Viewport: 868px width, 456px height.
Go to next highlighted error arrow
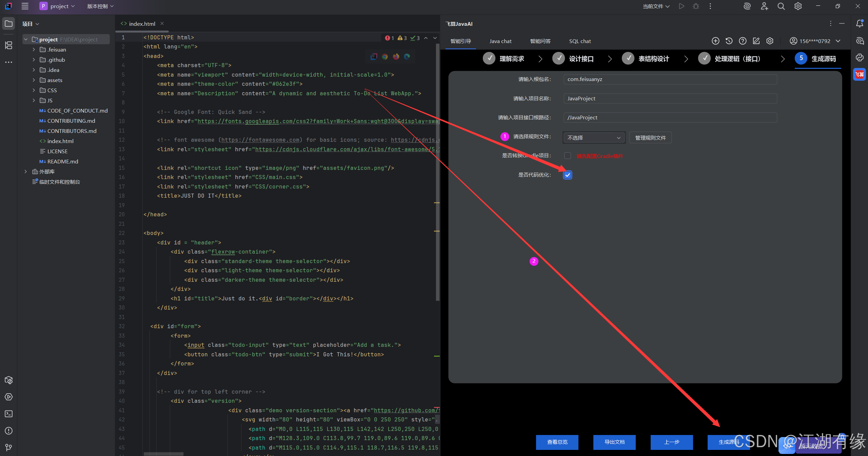[435, 38]
